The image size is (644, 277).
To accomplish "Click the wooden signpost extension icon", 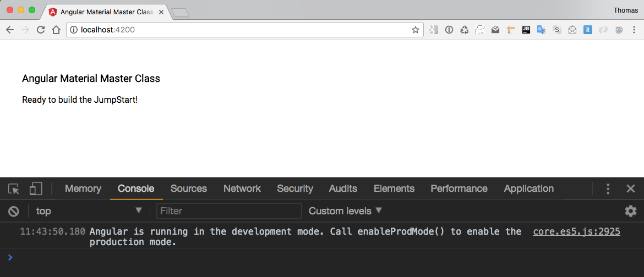I will point(510,30).
